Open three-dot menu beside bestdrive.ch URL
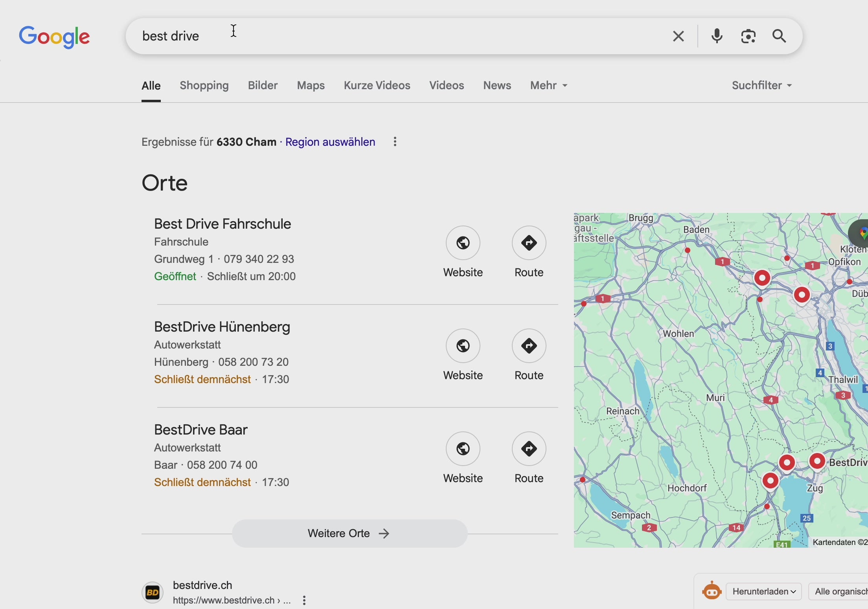The height and width of the screenshot is (609, 868). (304, 600)
